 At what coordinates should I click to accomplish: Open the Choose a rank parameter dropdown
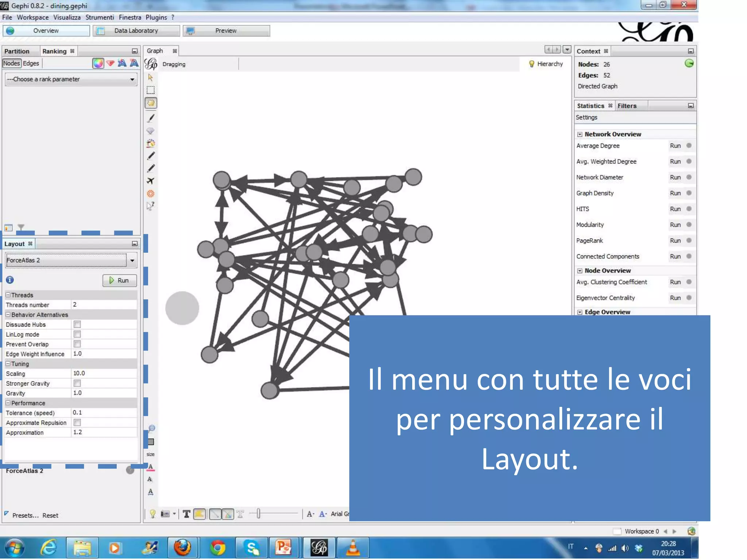71,79
